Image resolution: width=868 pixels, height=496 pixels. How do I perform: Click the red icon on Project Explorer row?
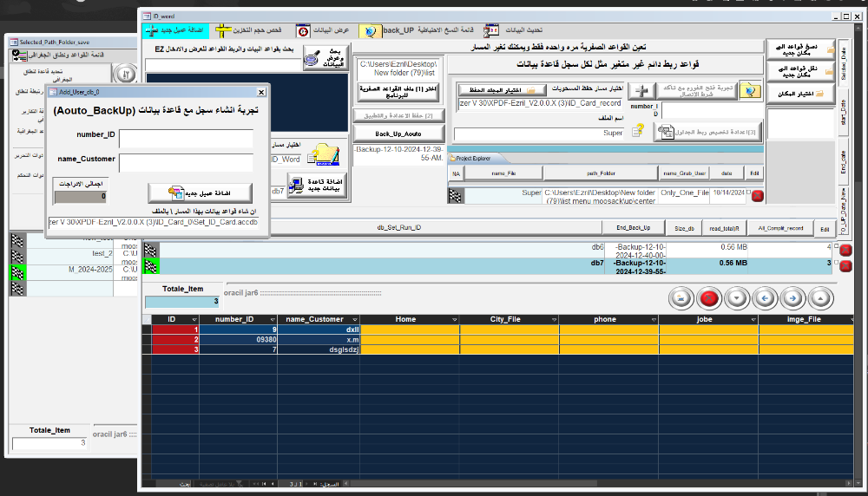pos(756,197)
